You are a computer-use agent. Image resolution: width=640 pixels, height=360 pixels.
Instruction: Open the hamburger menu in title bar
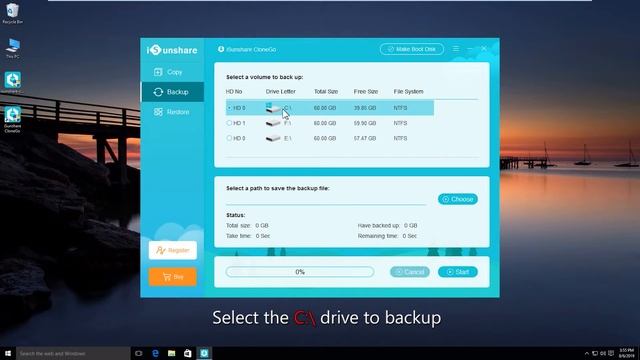(456, 49)
